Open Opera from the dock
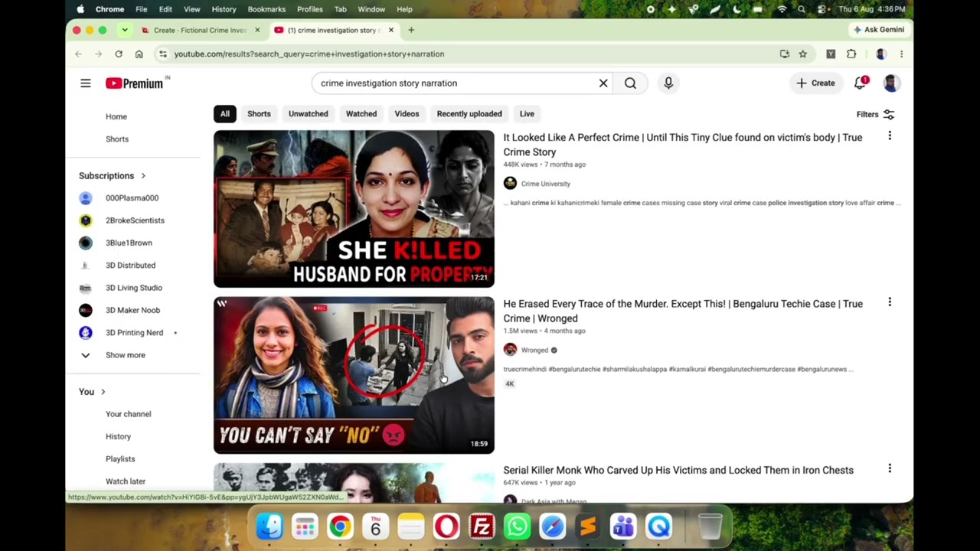The height and width of the screenshot is (551, 980). (446, 527)
